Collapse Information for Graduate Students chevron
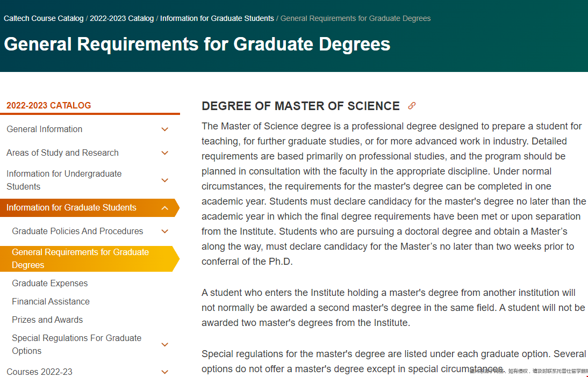 pyautogui.click(x=164, y=208)
